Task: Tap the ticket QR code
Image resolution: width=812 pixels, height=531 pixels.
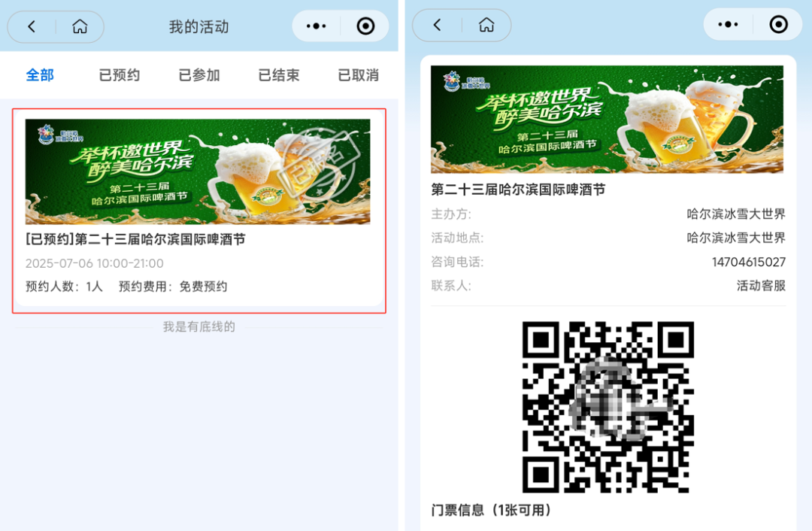Action: (608, 407)
